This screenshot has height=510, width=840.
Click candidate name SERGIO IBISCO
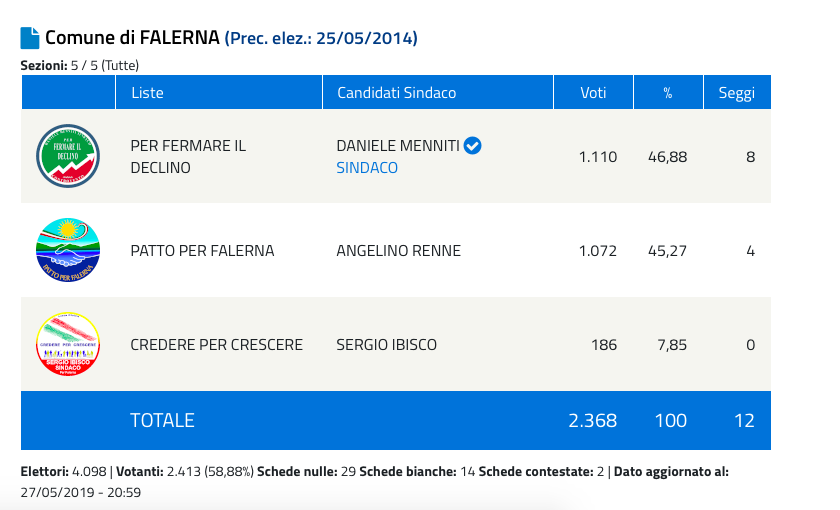pos(387,345)
